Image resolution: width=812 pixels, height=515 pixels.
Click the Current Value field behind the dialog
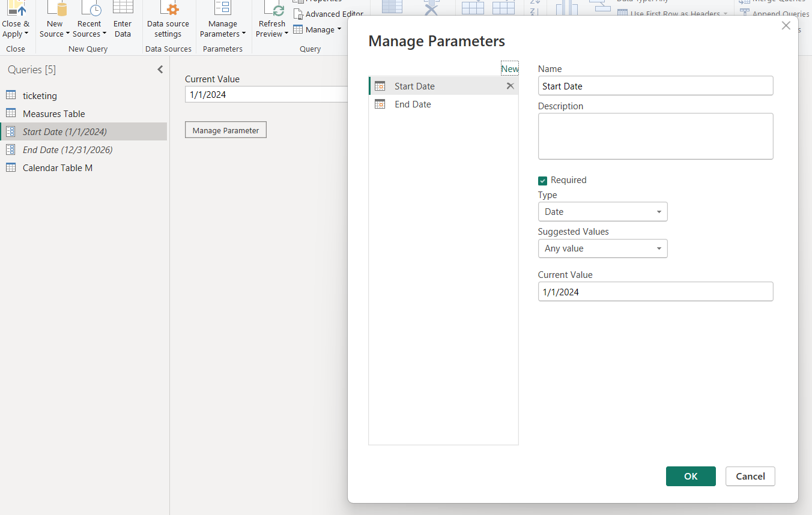pos(266,94)
